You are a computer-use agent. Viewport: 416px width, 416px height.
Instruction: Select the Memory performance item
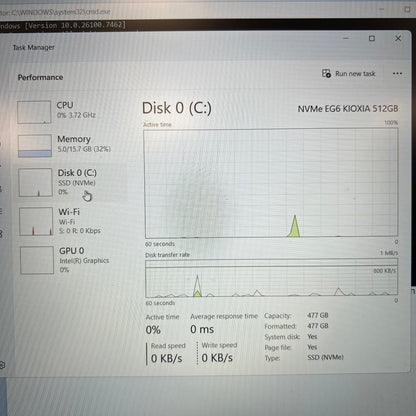click(67, 145)
